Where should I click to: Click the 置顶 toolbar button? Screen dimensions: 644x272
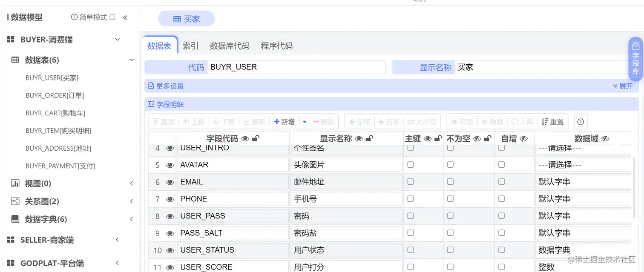coord(164,122)
